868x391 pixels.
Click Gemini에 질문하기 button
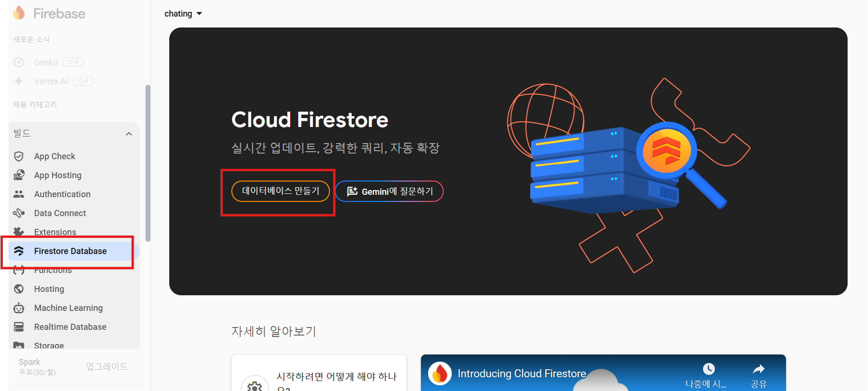click(389, 191)
